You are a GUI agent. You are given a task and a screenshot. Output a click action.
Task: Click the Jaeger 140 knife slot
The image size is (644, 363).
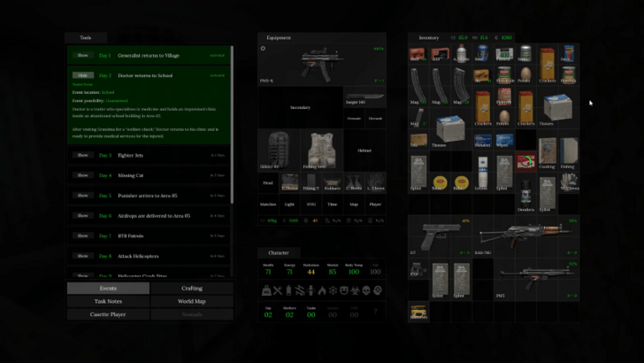tap(364, 97)
